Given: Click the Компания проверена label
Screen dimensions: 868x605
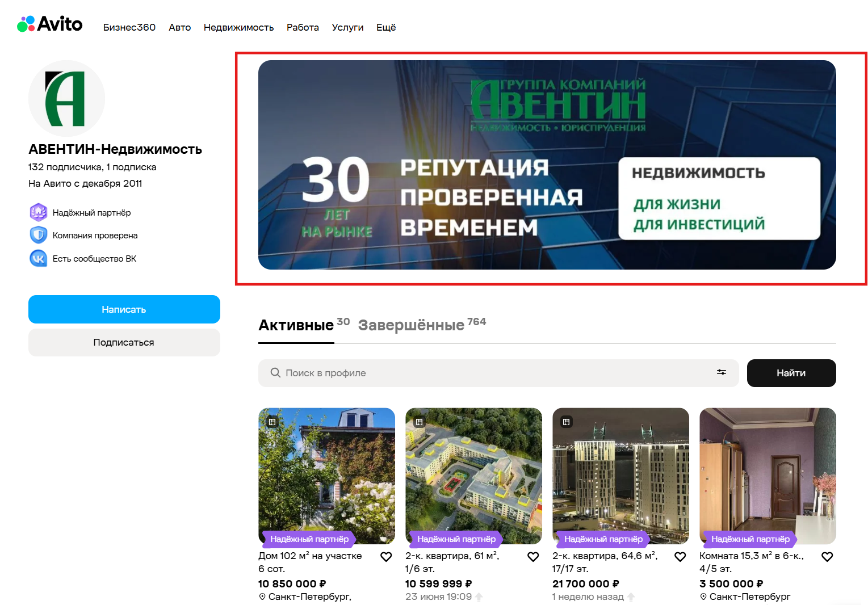Looking at the screenshot, I should click(95, 236).
